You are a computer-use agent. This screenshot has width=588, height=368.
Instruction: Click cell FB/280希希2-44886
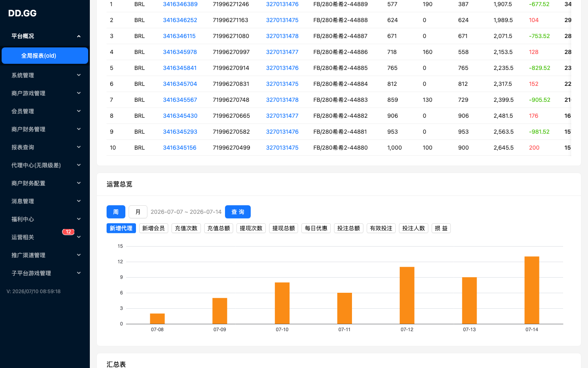341,52
